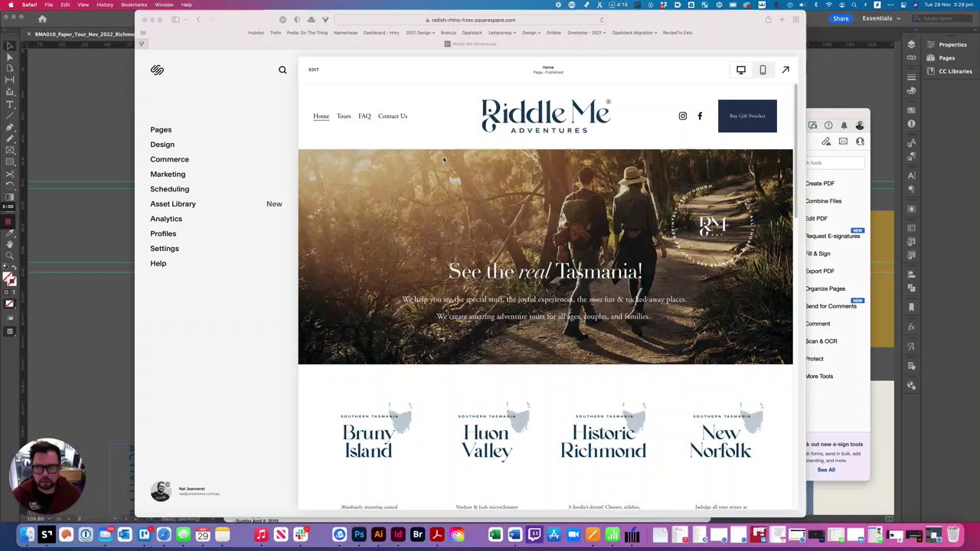The height and width of the screenshot is (551, 980).
Task: Click Combine Files in Acrobat window
Action: [x=823, y=201]
